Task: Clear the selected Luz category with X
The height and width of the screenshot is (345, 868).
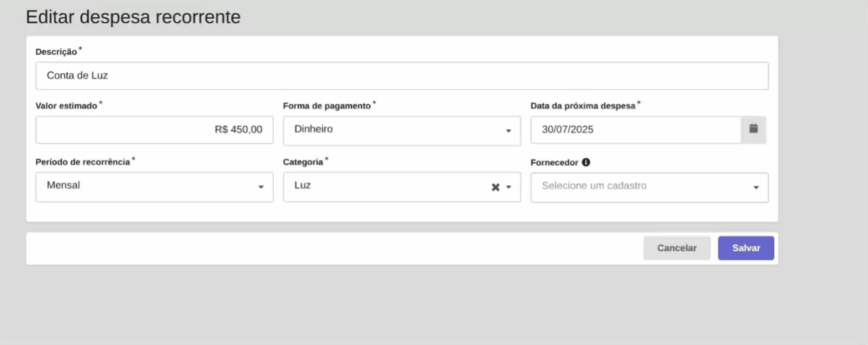Action: point(495,187)
